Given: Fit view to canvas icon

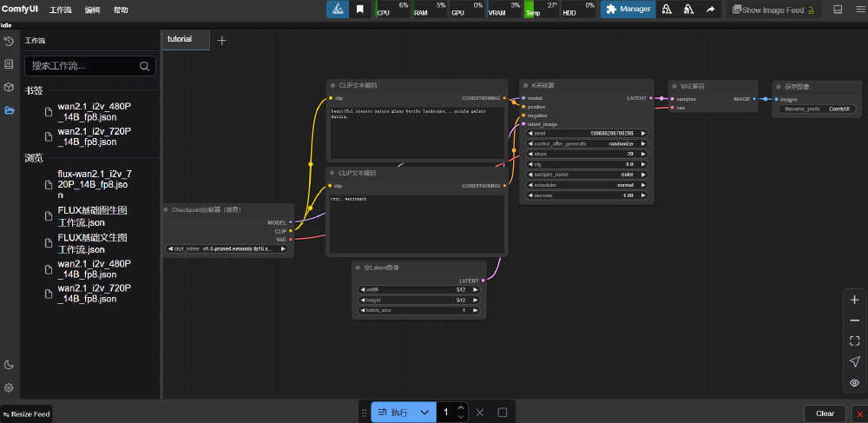Looking at the screenshot, I should [855, 340].
